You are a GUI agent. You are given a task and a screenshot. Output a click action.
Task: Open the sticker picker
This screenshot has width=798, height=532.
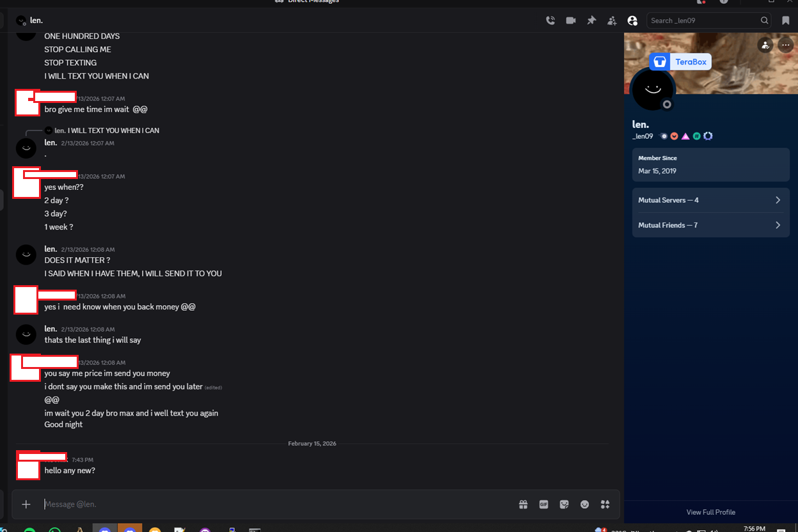564,504
